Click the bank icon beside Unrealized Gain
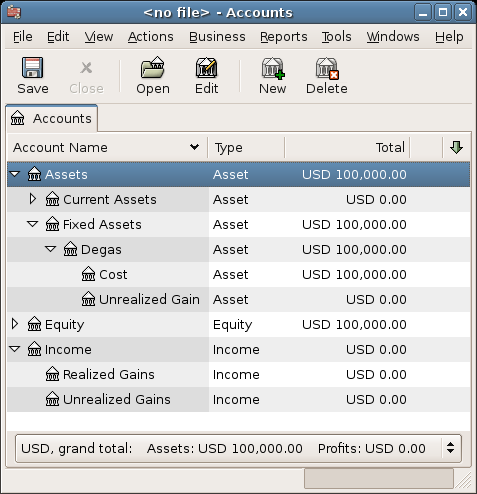This screenshot has height=494, width=477. 88,299
